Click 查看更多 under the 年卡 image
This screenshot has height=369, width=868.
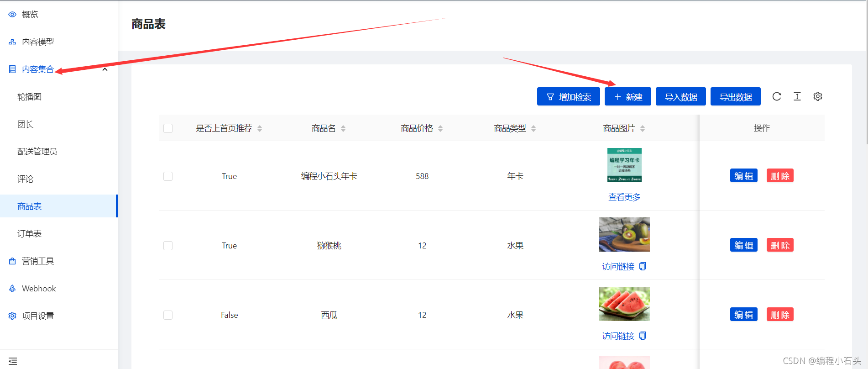tap(624, 197)
